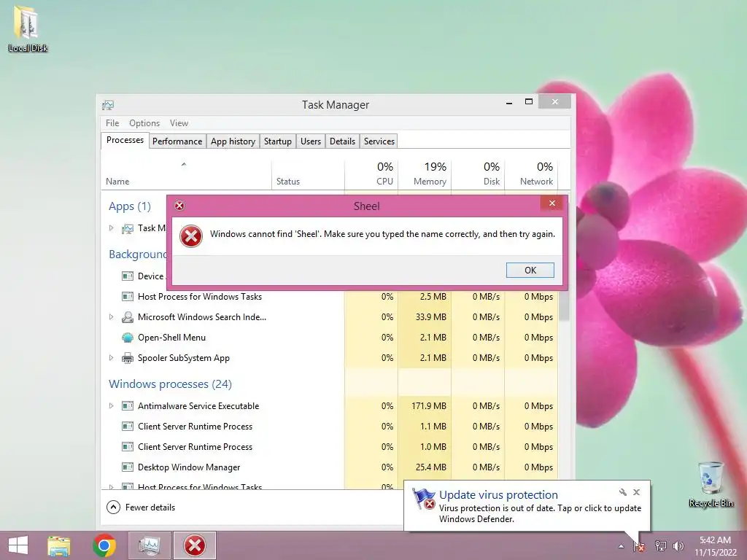Screen dimensions: 747x560
Task: Switch to the Details tab
Action: (x=343, y=141)
